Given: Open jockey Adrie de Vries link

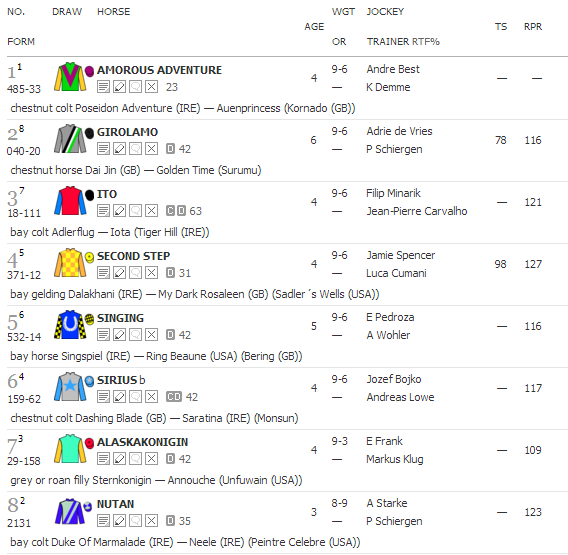Looking at the screenshot, I should point(399,131).
